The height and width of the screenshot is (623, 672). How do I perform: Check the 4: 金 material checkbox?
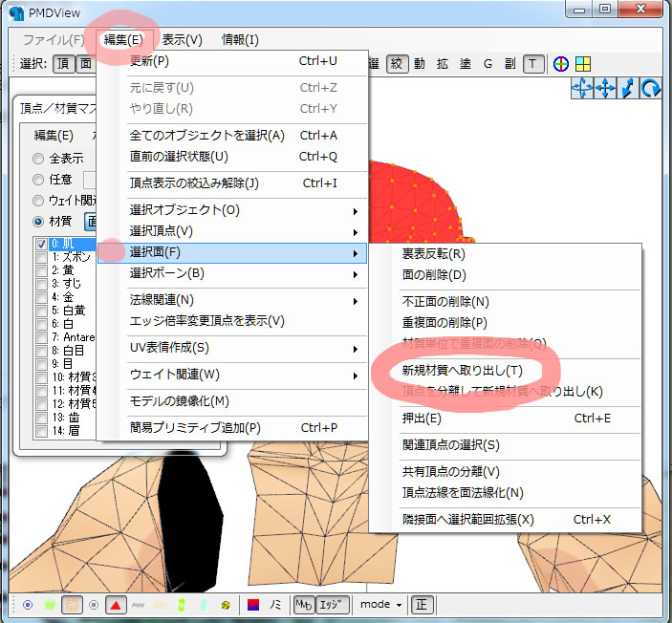click(41, 297)
